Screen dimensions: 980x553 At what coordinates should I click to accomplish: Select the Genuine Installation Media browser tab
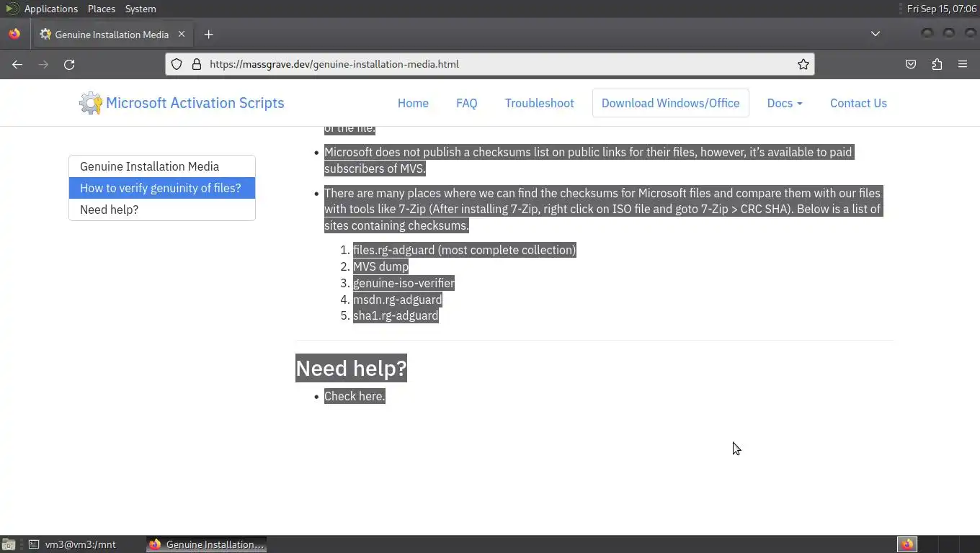tap(112, 34)
